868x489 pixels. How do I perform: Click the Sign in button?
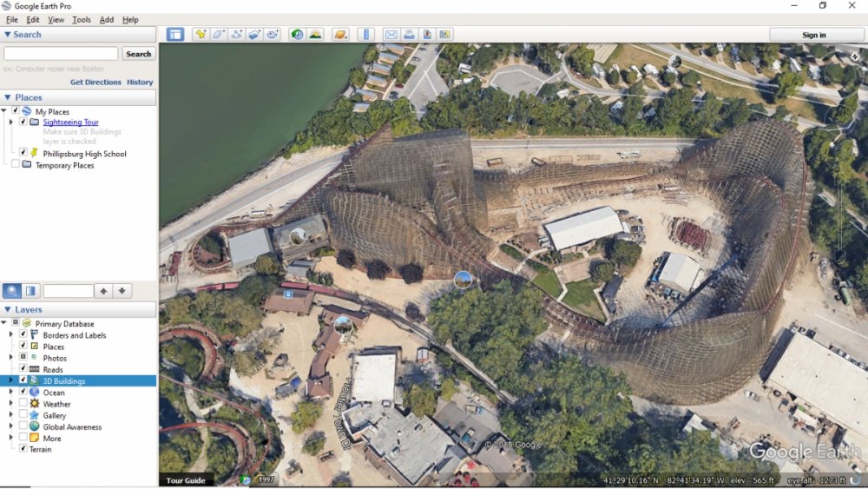click(813, 35)
